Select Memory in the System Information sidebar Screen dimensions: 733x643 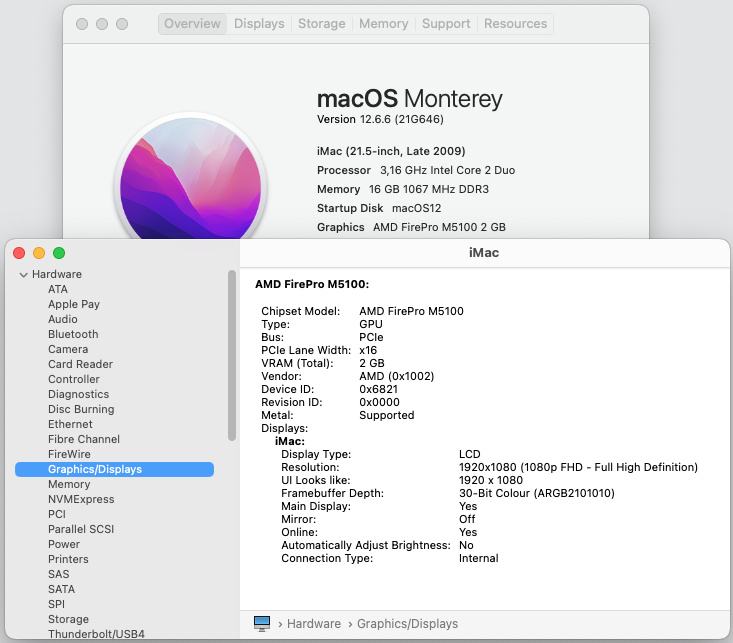tap(69, 484)
